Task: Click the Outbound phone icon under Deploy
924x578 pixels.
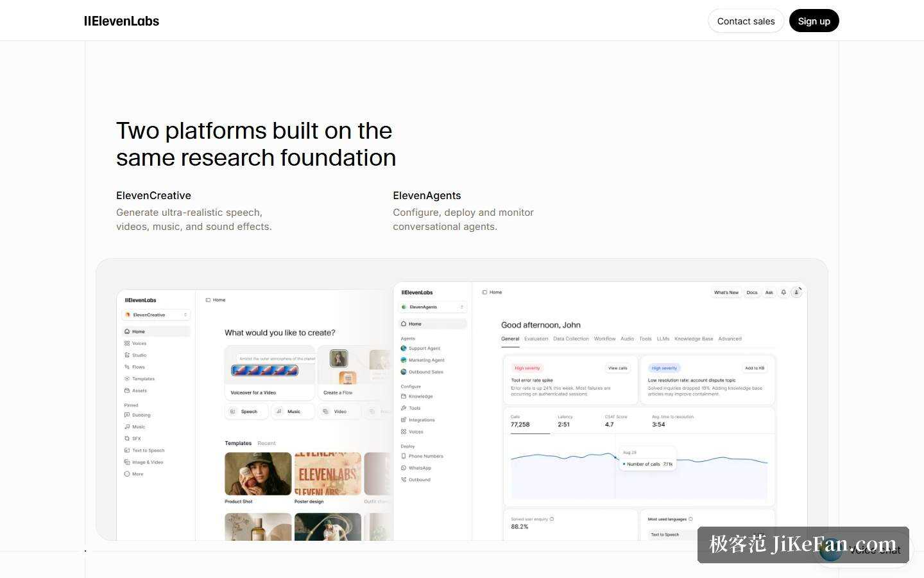Action: coord(404,480)
